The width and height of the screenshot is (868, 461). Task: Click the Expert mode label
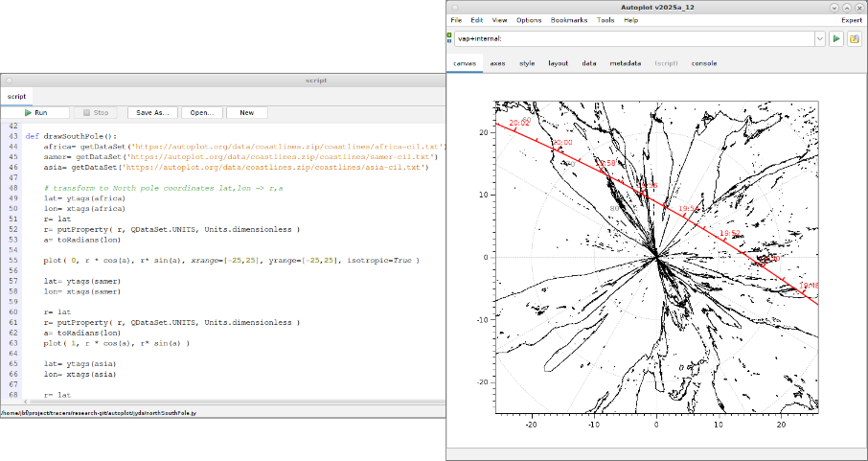click(x=851, y=20)
